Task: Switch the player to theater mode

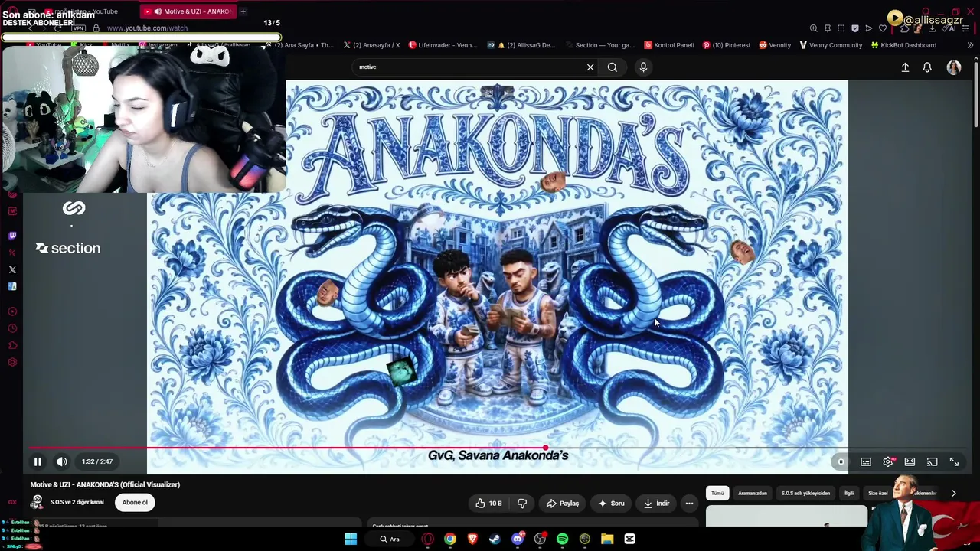Action: (910, 461)
